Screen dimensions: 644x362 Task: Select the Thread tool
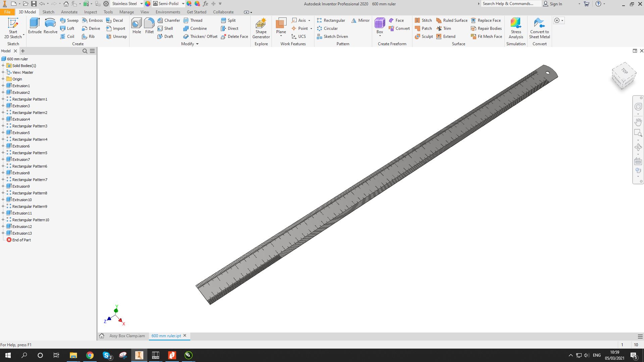point(193,20)
